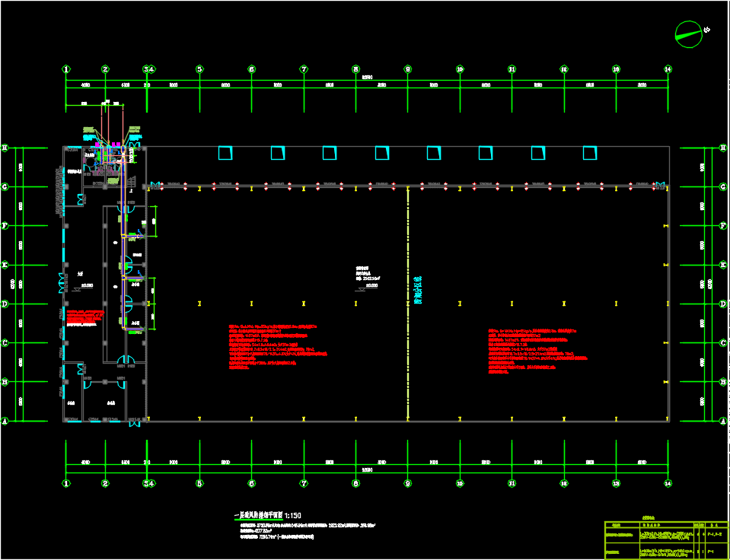Select the yellow vertical smoke zone label text
730x560 pixels.
coord(417,290)
